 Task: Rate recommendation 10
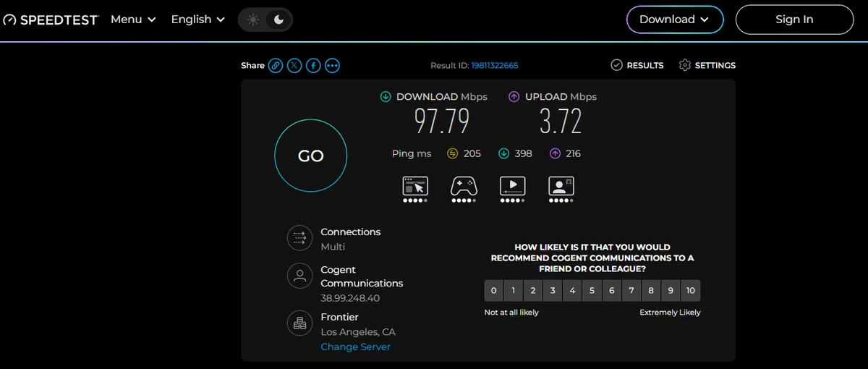click(691, 291)
